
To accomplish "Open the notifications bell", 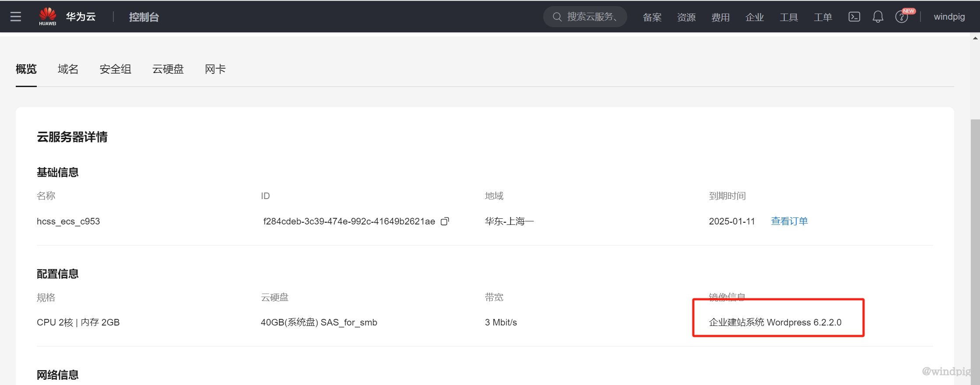I will coord(878,17).
